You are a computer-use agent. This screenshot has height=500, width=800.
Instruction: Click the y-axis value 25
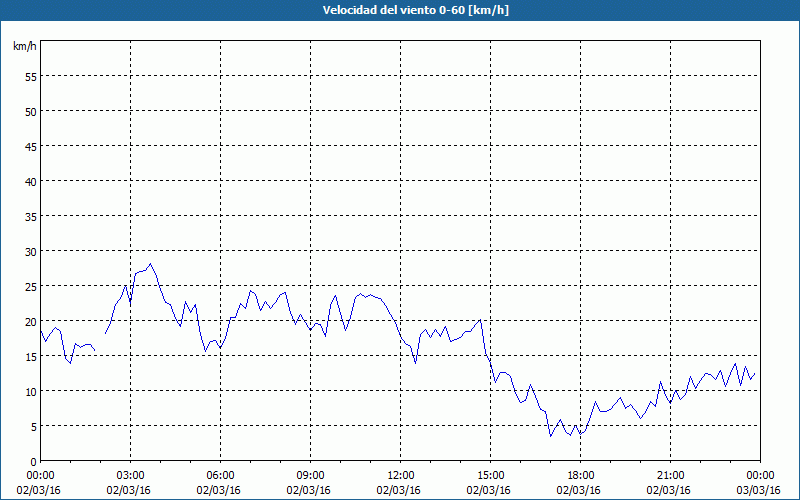30,286
